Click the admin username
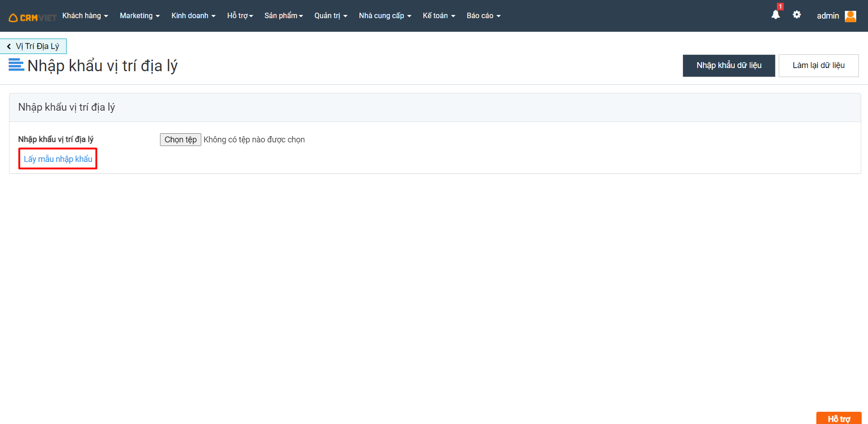Screen dimensions: 868x424 point(828,16)
